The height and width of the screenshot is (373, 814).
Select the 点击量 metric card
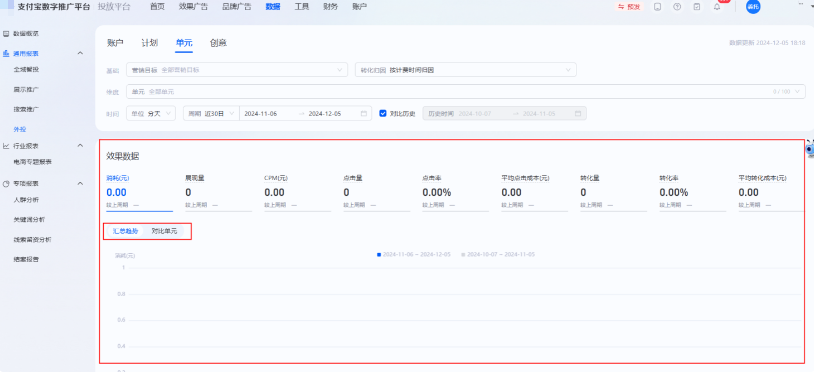pos(376,194)
